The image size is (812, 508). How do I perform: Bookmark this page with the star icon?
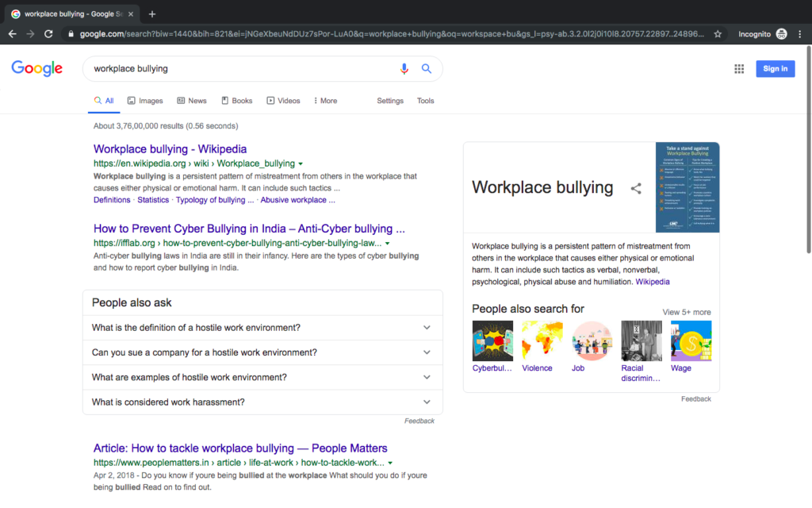(718, 34)
